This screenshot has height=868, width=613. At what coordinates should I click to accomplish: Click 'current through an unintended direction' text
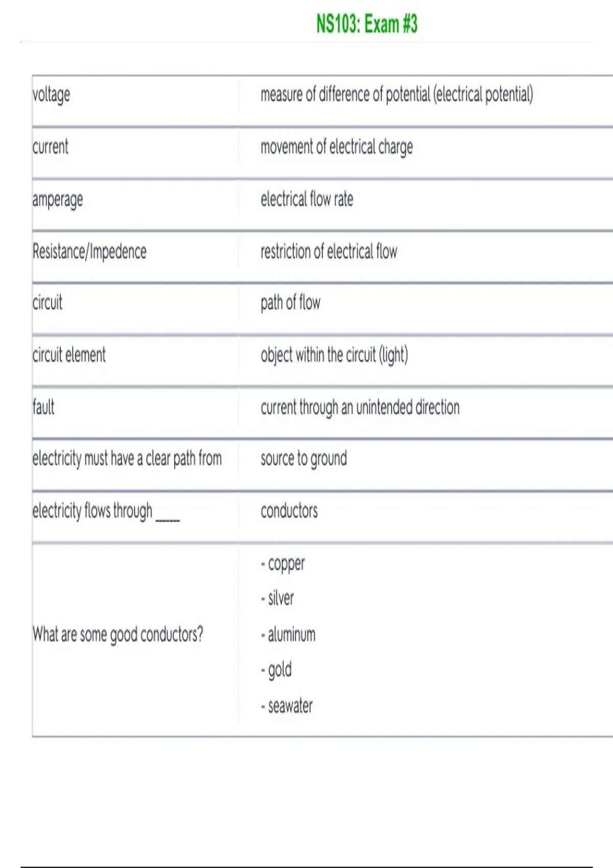click(360, 407)
